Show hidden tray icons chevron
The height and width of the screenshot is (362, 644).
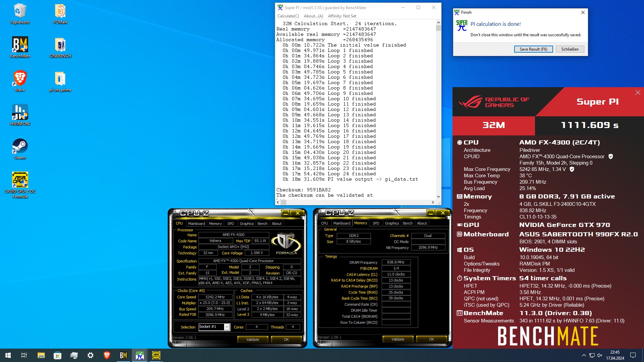(x=584, y=355)
